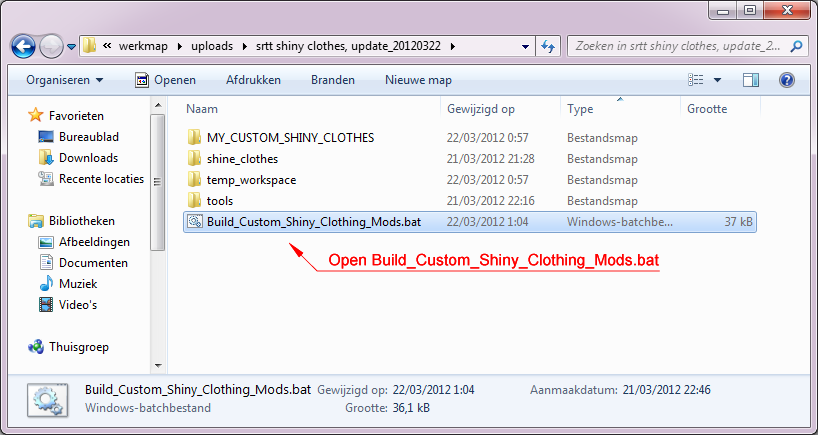Open Downloads in navigation pane

pyautogui.click(x=88, y=158)
